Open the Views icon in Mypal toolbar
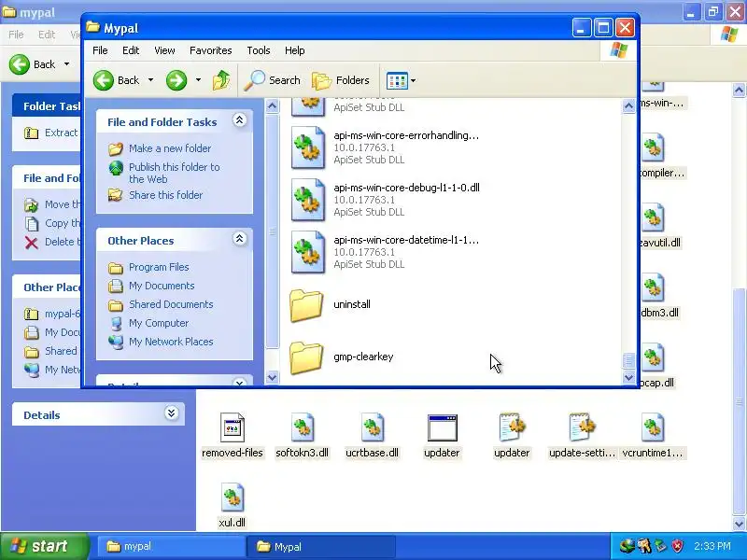 pos(398,80)
